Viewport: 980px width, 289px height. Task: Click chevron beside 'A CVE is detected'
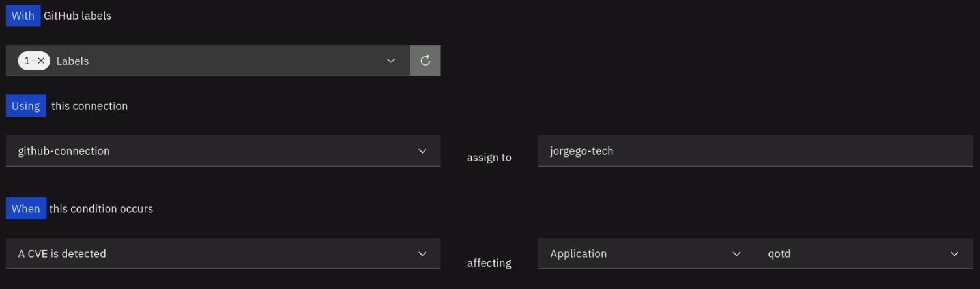tap(422, 254)
